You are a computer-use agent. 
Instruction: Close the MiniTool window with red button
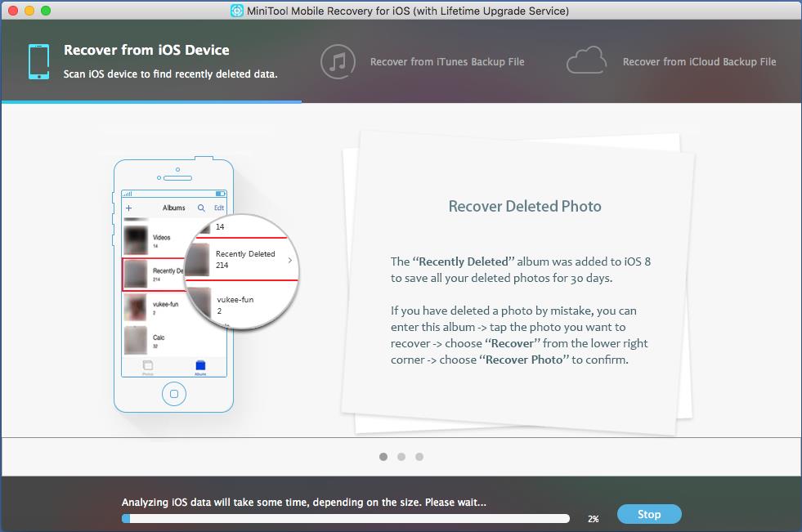[13, 11]
